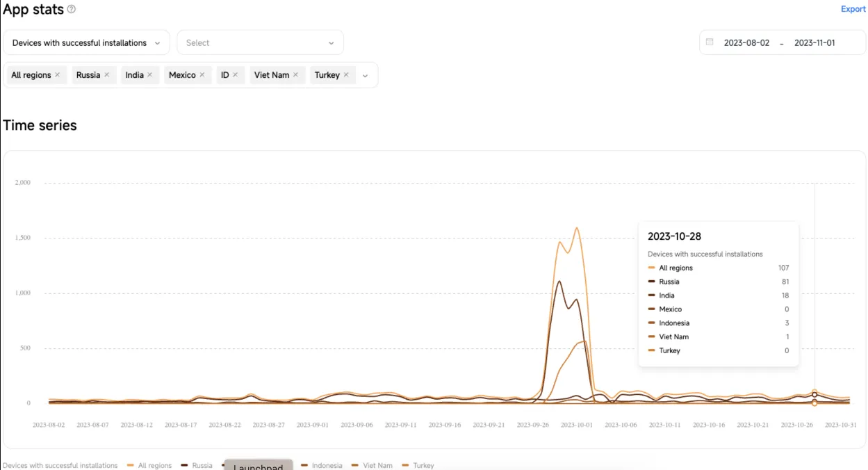Click the All regions peak on 2023-10-01
This screenshot has height=470, width=868.
pos(577,228)
